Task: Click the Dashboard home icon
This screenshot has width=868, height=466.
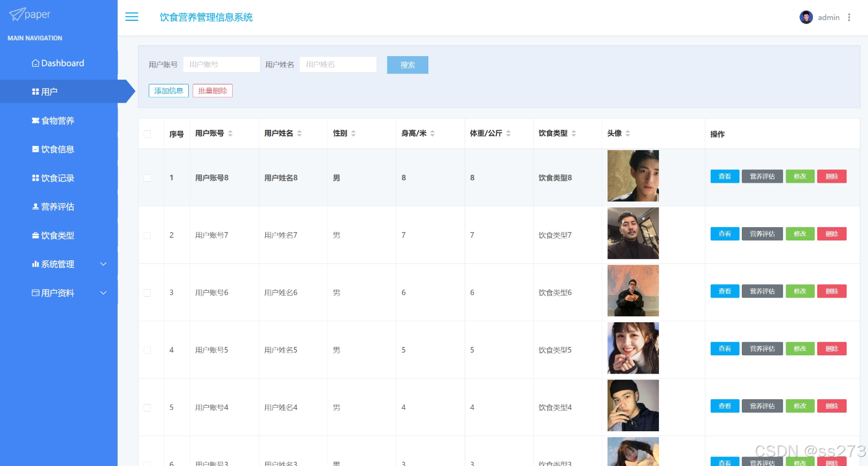Action: [35, 63]
